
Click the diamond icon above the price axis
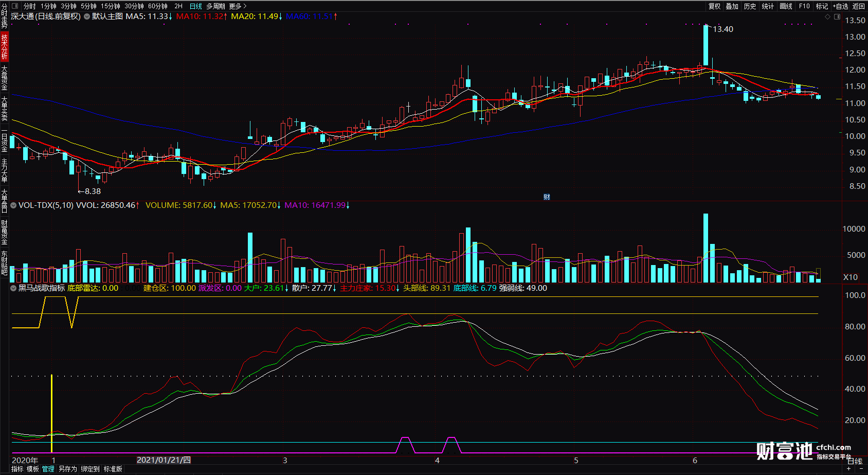pos(827,17)
